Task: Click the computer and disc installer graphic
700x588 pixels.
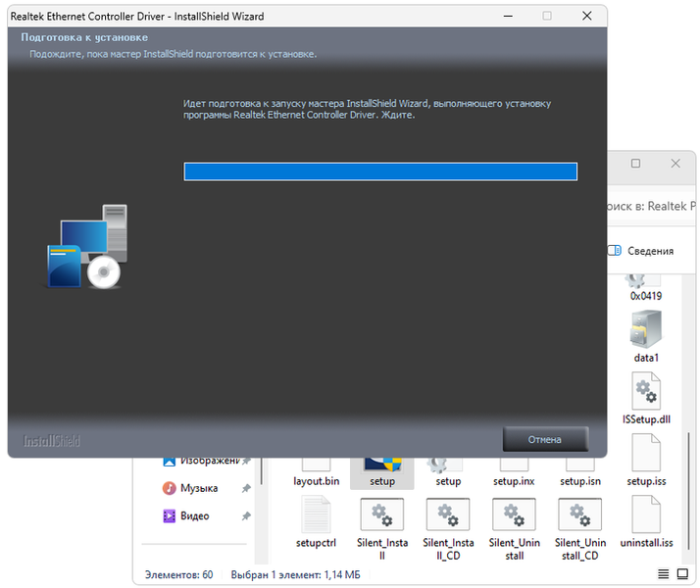Action: click(87, 246)
